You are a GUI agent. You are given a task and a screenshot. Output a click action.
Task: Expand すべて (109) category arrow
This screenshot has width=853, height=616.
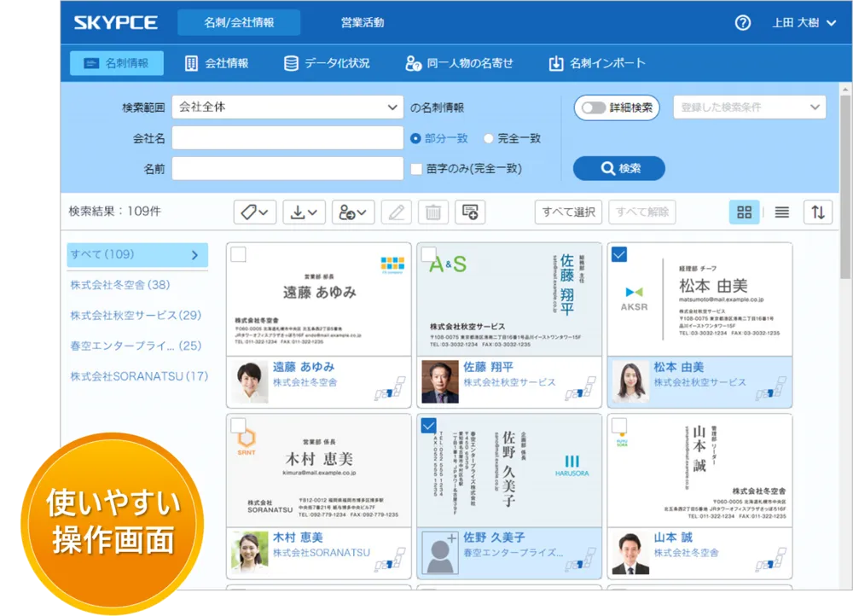coord(195,254)
